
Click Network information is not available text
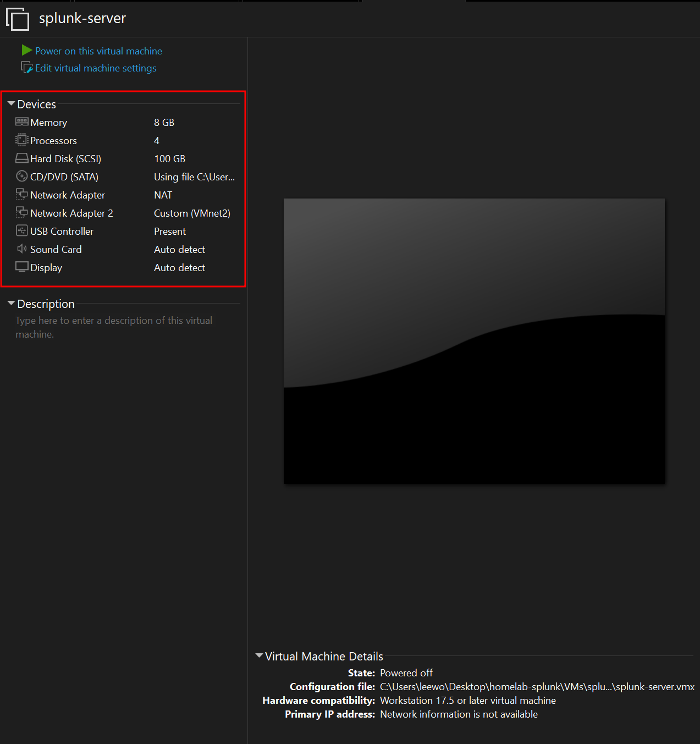[x=459, y=714]
